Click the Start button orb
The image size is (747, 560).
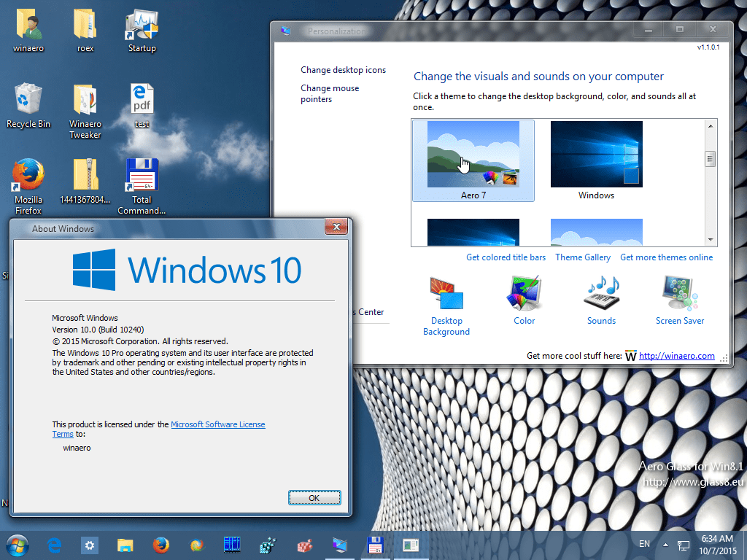coord(17,545)
